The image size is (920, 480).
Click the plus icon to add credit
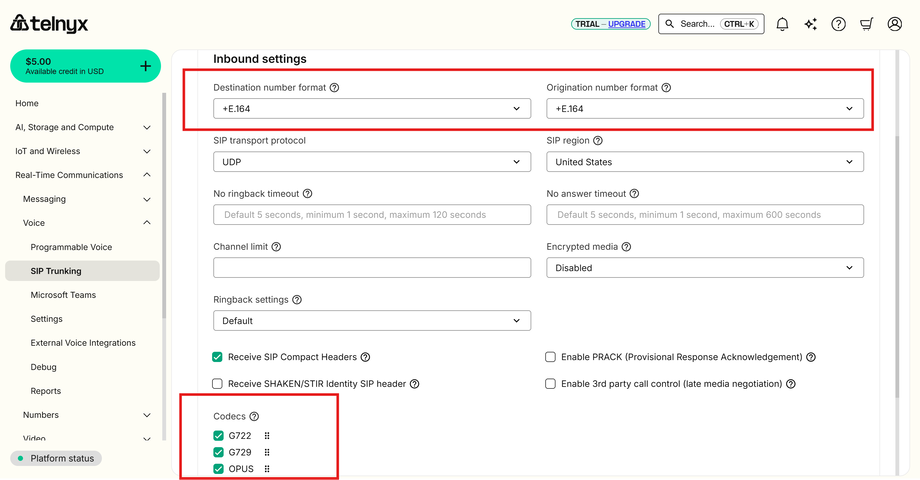point(145,66)
